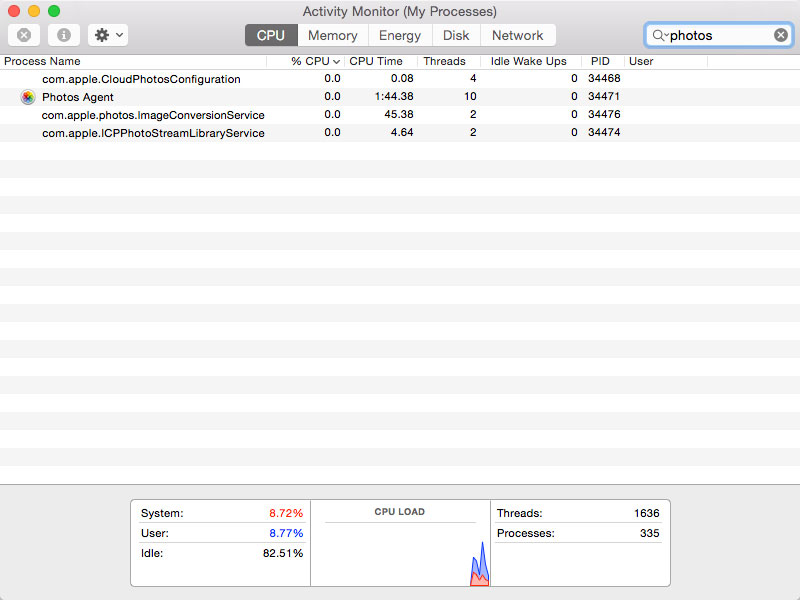The image size is (800, 600).
Task: Clear the search field with the X icon
Action: [781, 35]
